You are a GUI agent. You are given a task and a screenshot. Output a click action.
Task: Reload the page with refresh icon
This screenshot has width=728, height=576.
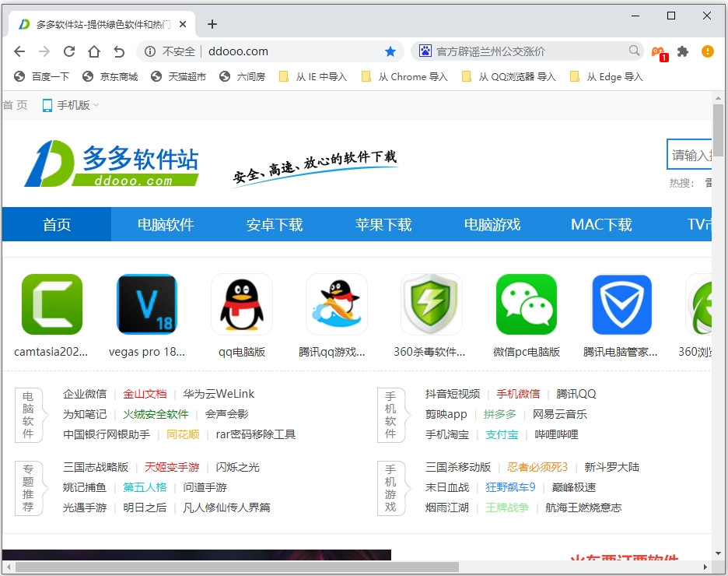pyautogui.click(x=69, y=51)
